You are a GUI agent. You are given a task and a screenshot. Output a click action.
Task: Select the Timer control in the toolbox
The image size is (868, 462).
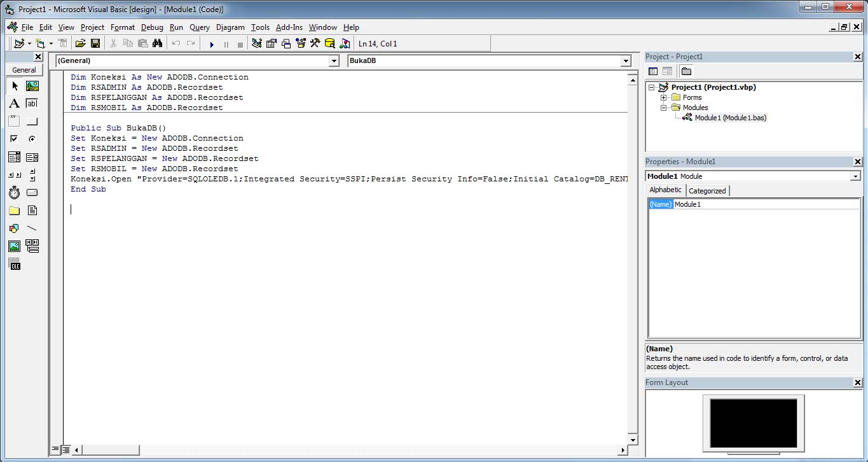tap(15, 193)
